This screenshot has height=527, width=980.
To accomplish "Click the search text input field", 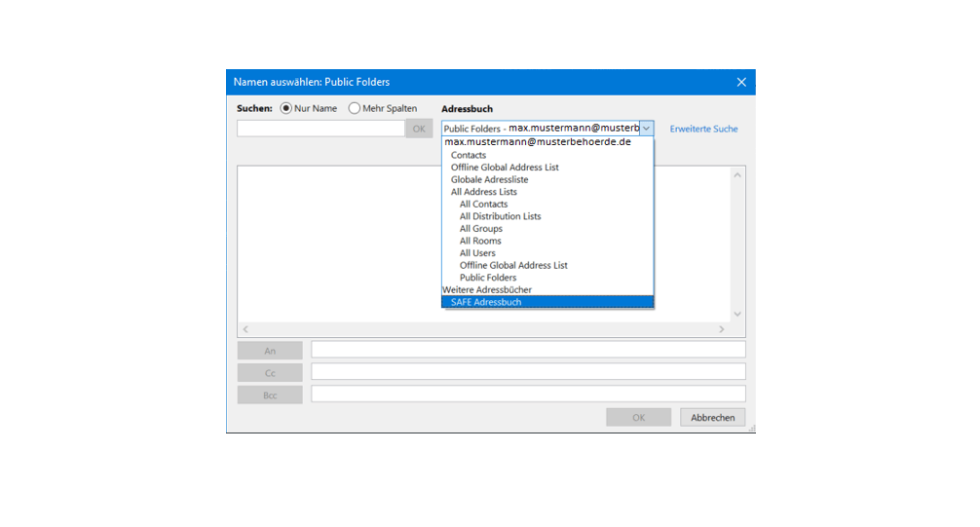I will [320, 129].
